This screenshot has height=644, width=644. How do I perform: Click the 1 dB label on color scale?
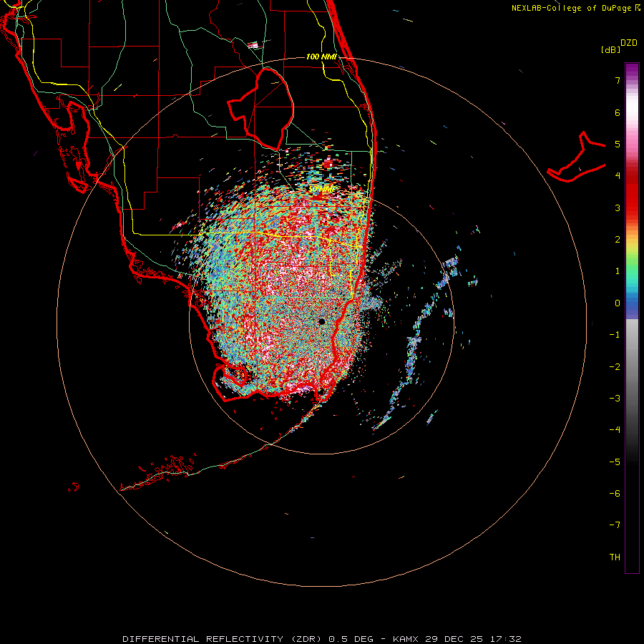coord(618,271)
